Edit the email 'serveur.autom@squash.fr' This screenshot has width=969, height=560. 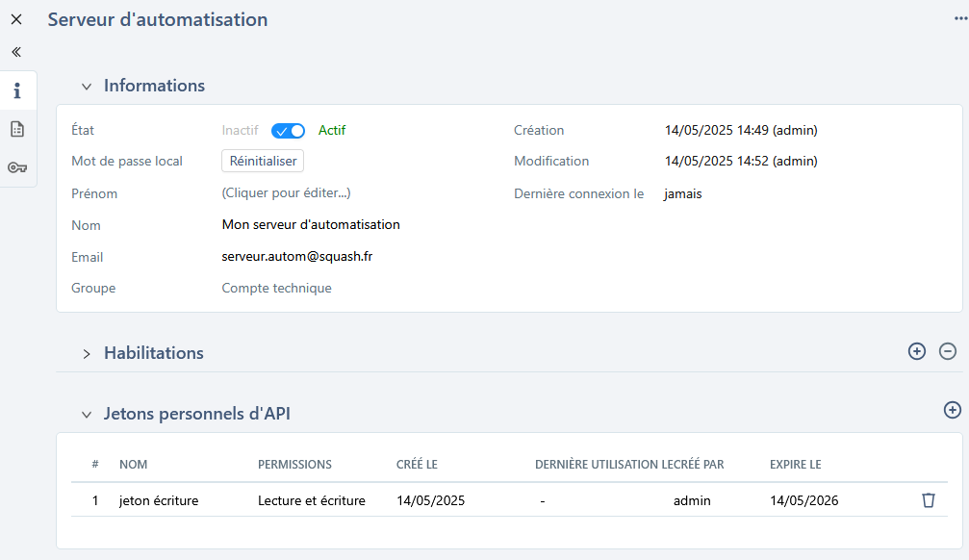point(297,256)
